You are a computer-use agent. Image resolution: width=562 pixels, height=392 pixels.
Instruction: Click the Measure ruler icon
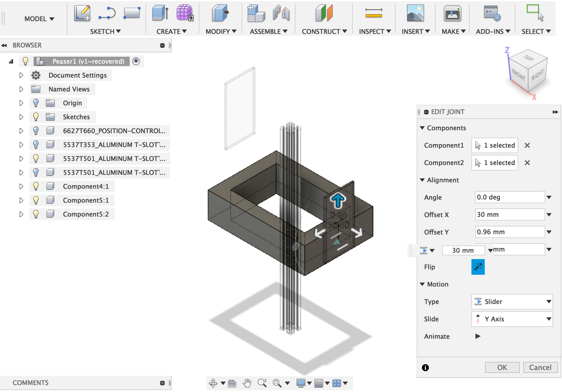[x=374, y=13]
